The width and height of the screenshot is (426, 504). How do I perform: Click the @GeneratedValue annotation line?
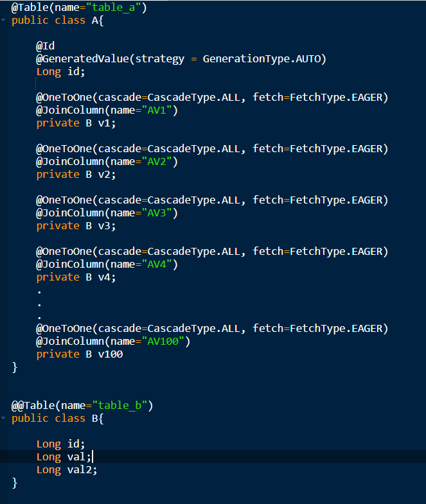pos(181,59)
